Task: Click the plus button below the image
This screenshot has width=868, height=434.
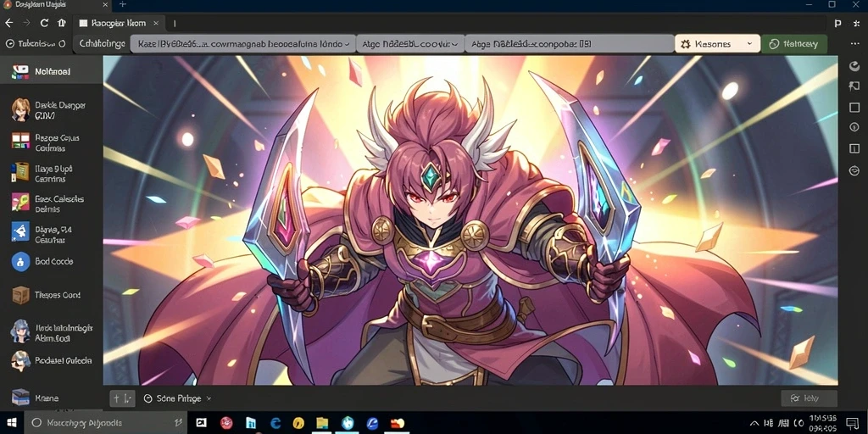Action: [x=122, y=398]
